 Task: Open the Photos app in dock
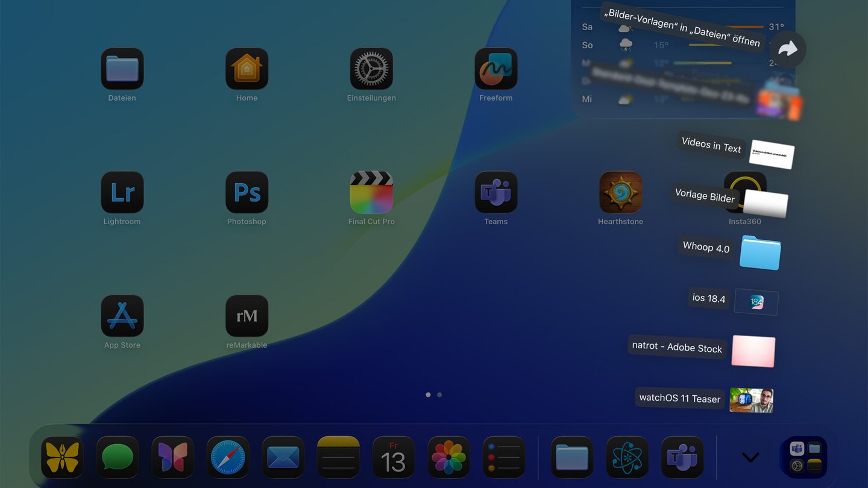click(448, 457)
